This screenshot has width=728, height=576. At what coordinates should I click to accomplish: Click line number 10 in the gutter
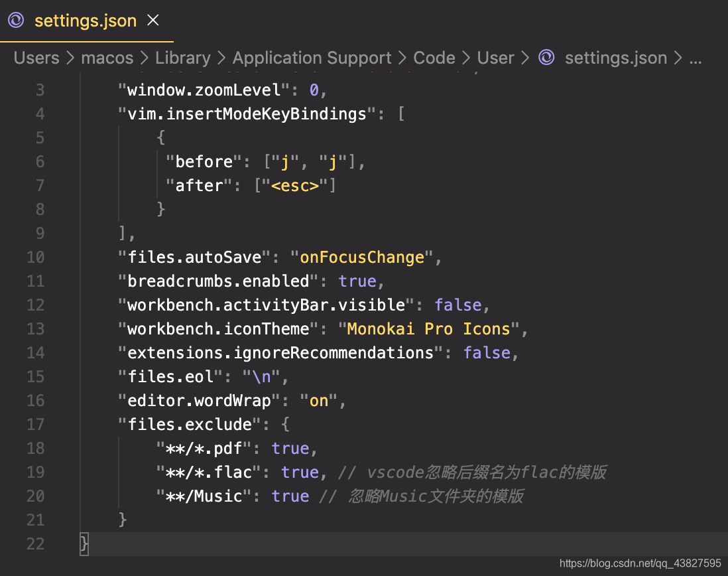pos(36,257)
